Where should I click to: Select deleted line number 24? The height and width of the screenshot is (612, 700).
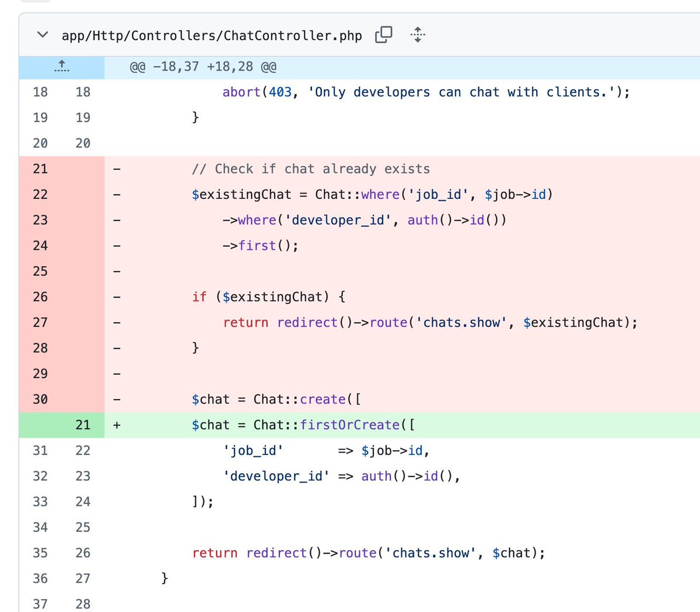click(40, 246)
